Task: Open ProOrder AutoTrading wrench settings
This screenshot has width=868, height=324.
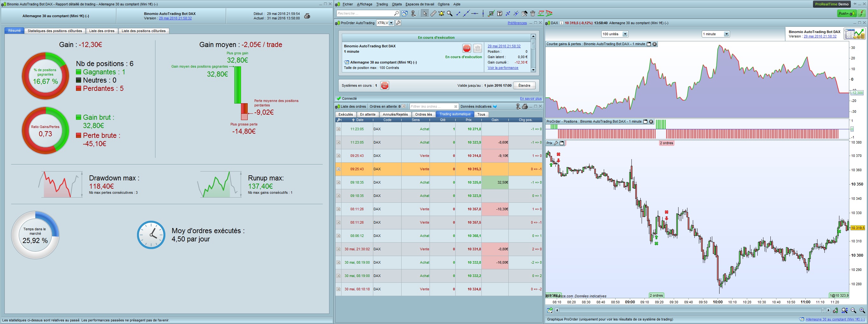Action: point(398,23)
